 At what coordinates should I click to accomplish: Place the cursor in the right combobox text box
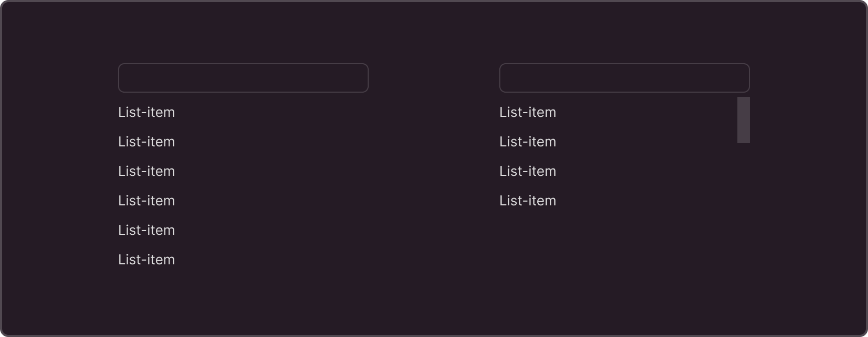[625, 78]
